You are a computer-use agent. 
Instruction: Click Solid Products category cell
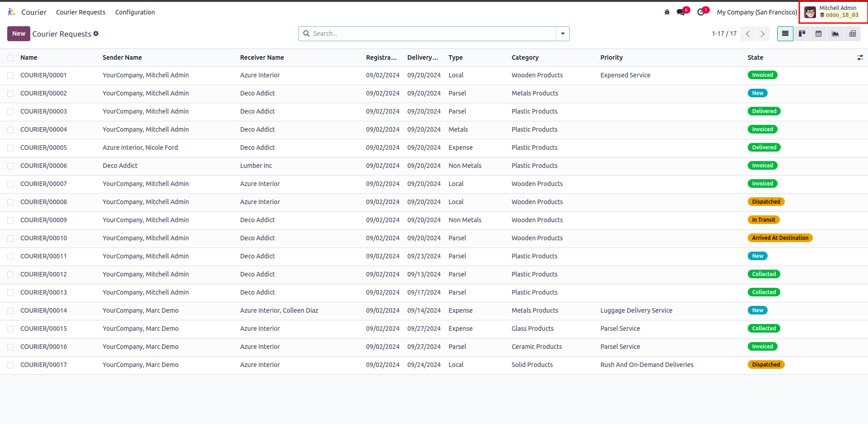click(x=532, y=365)
